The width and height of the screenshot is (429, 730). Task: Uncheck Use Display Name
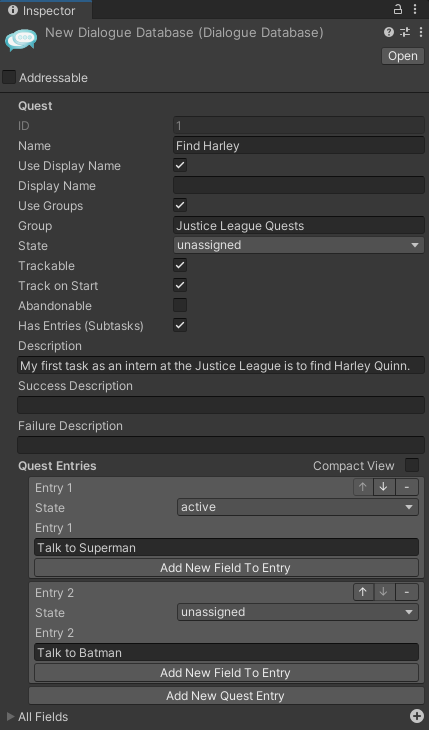click(180, 165)
